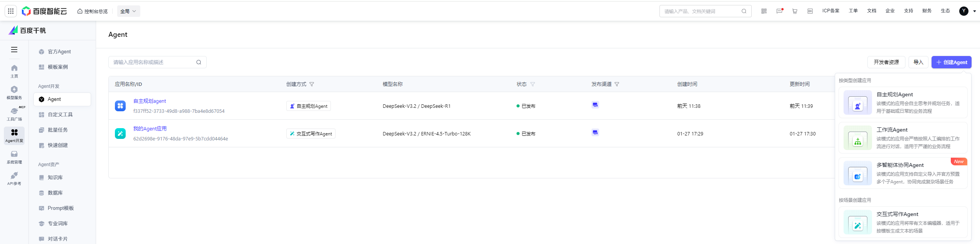The width and height of the screenshot is (980, 244).
Task: Filter by 状态 column
Action: pos(533,84)
